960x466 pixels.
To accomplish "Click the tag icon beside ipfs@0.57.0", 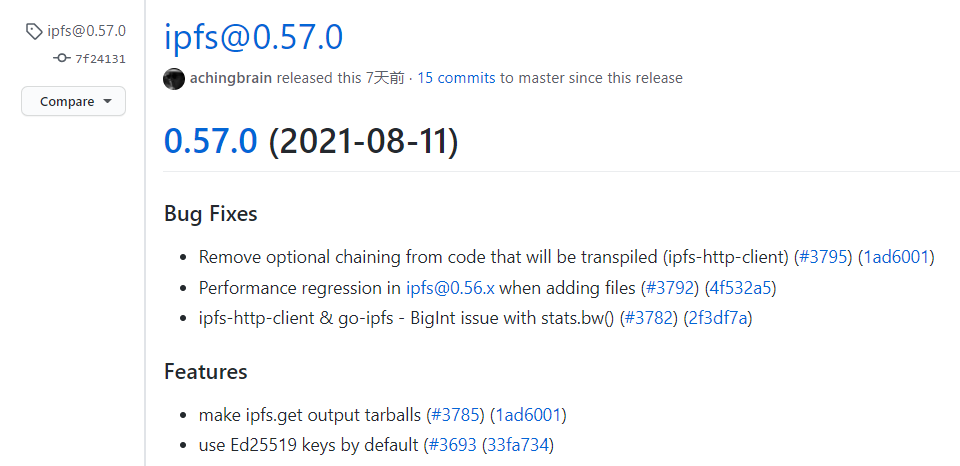I will tap(34, 31).
